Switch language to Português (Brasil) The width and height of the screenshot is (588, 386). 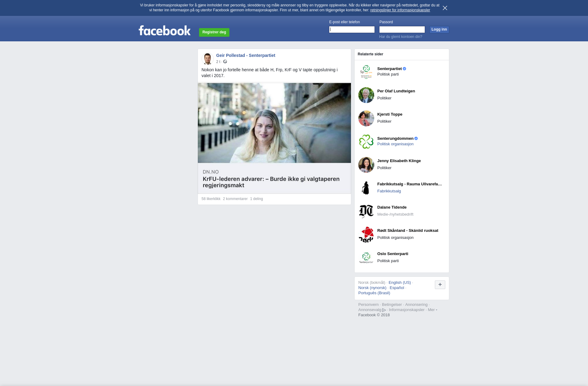[x=374, y=293]
